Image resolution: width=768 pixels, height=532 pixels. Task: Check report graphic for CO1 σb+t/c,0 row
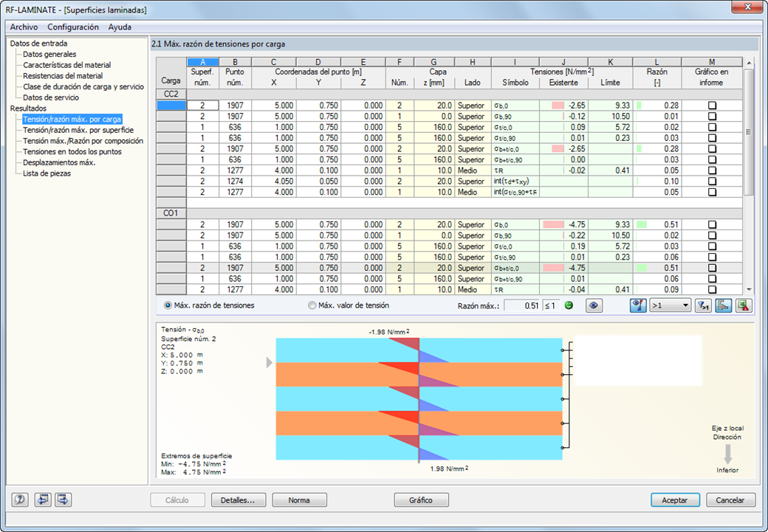[712, 268]
